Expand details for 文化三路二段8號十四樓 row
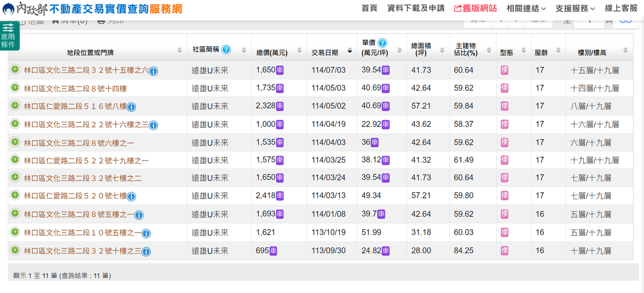The image size is (644, 293). click(x=15, y=88)
